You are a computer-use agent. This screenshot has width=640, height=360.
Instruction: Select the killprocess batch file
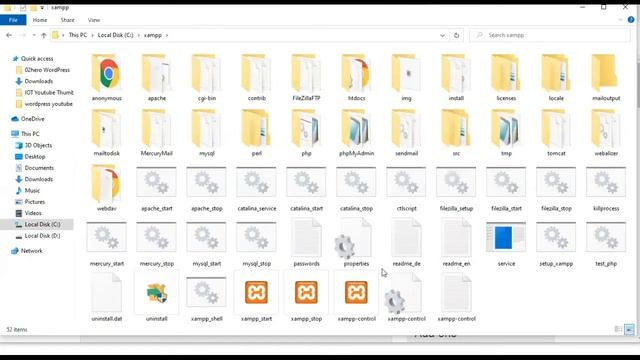(606, 189)
